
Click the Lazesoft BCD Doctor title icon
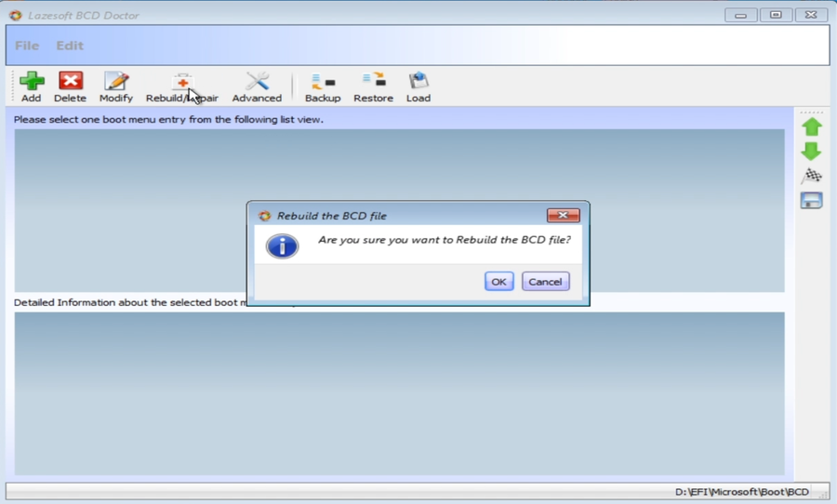(x=16, y=15)
